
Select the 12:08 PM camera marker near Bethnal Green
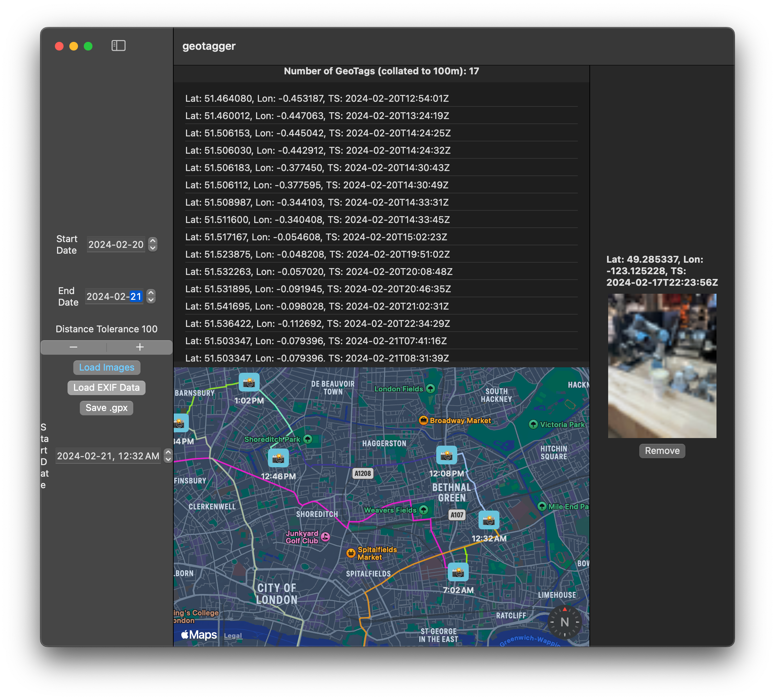(x=446, y=455)
